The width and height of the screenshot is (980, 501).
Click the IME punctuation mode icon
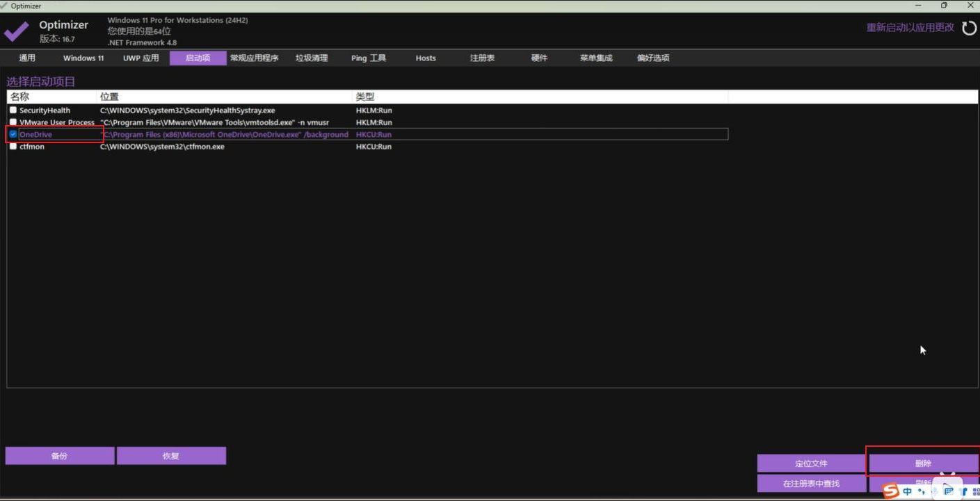click(922, 491)
